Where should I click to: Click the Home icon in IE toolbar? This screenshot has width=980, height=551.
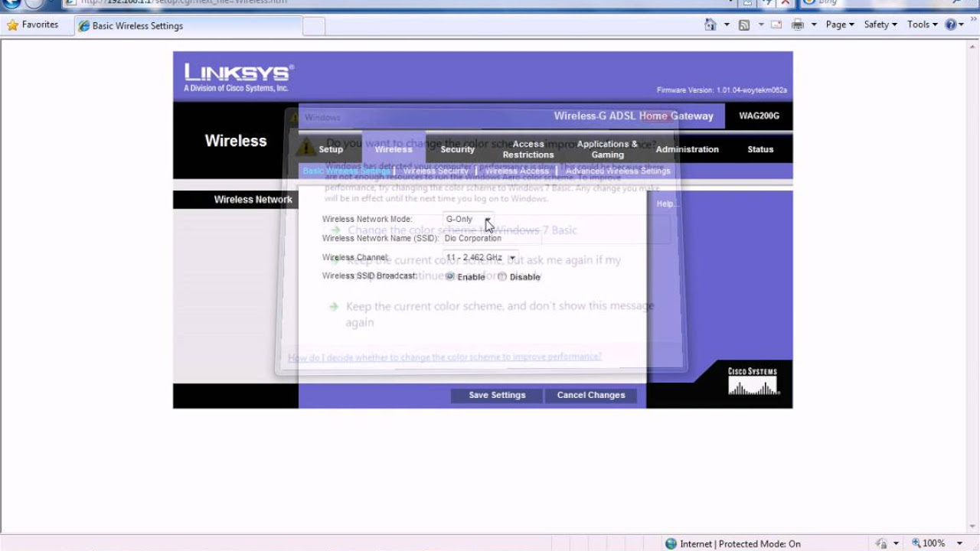click(x=710, y=24)
